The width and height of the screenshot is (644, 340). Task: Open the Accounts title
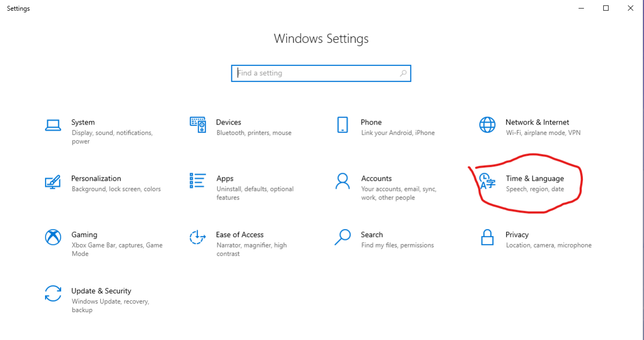click(376, 179)
